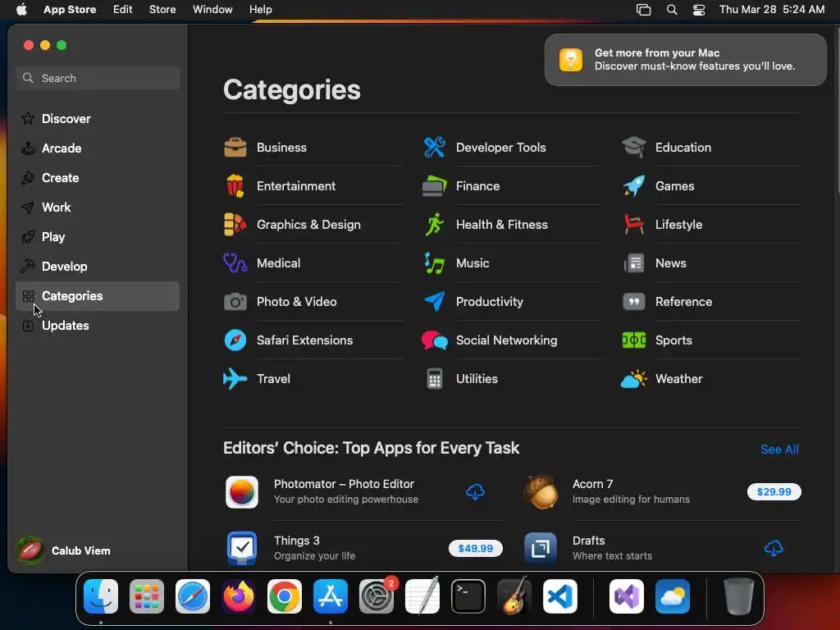This screenshot has height=630, width=840.
Task: Select the Sports field icon
Action: click(634, 340)
